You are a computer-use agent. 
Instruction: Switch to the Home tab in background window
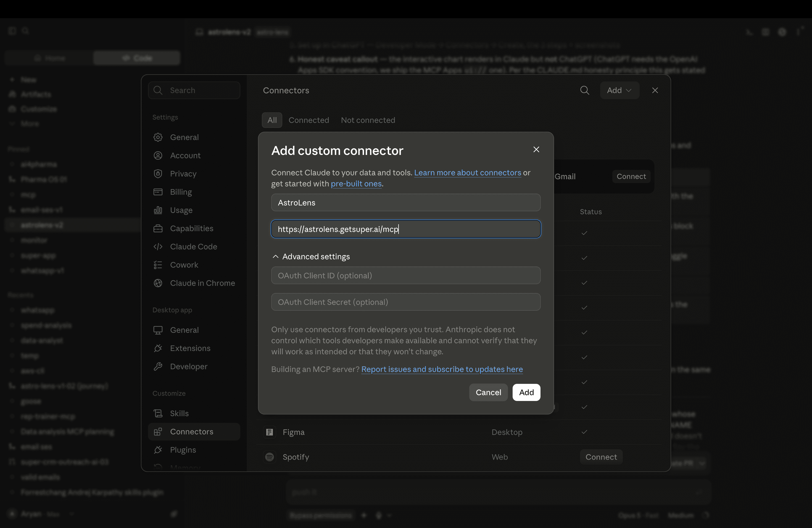coord(49,58)
